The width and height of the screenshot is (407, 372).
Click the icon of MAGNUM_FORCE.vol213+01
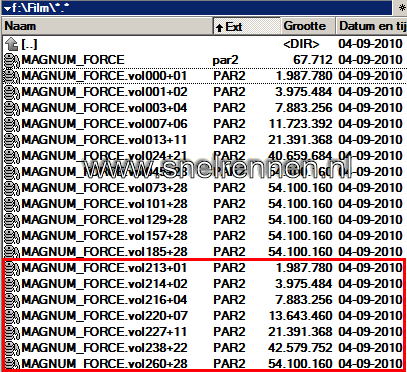12,268
